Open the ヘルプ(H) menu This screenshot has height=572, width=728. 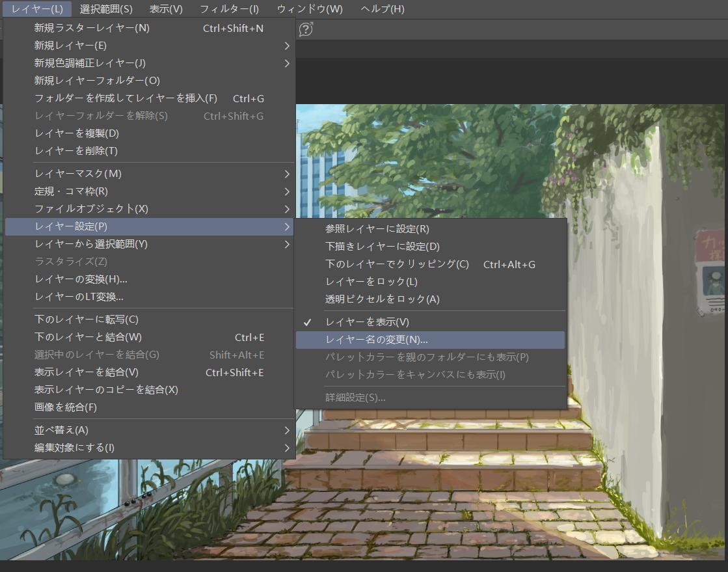pyautogui.click(x=382, y=9)
